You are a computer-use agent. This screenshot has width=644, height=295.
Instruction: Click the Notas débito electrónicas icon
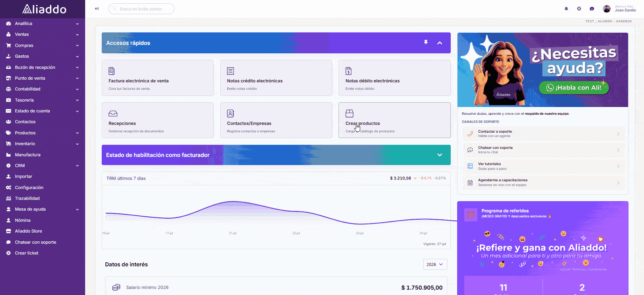pos(349,71)
